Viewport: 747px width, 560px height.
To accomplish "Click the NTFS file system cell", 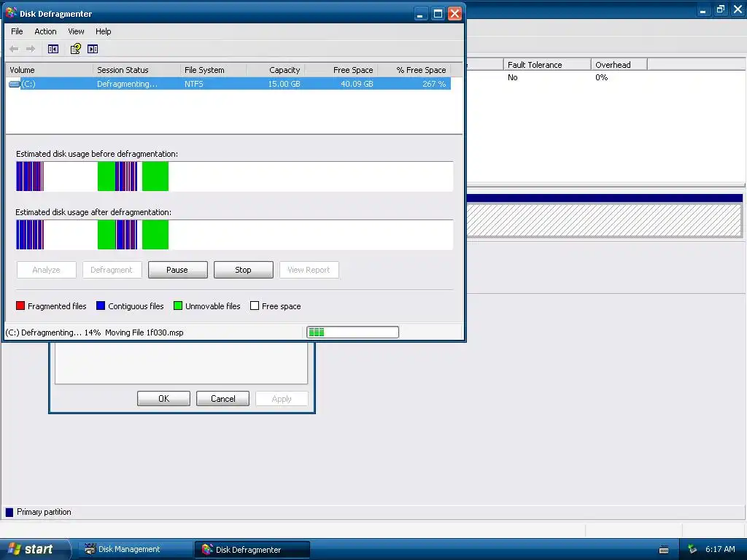I will point(194,84).
